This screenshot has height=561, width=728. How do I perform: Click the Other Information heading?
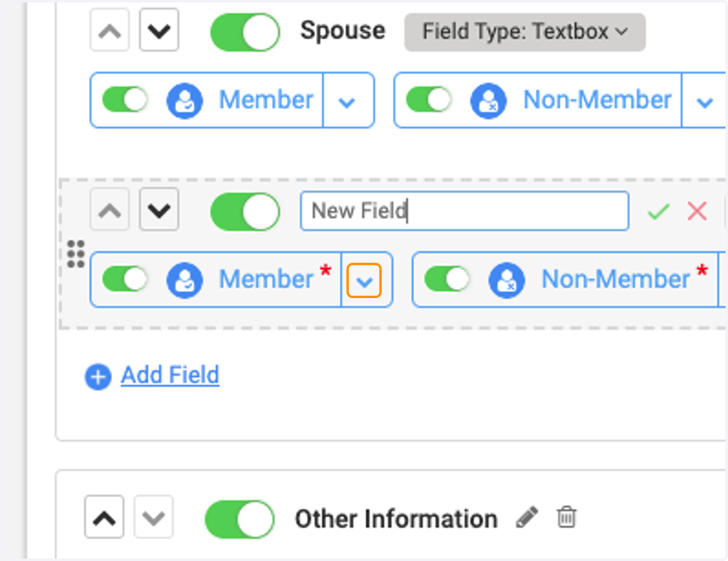(396, 519)
